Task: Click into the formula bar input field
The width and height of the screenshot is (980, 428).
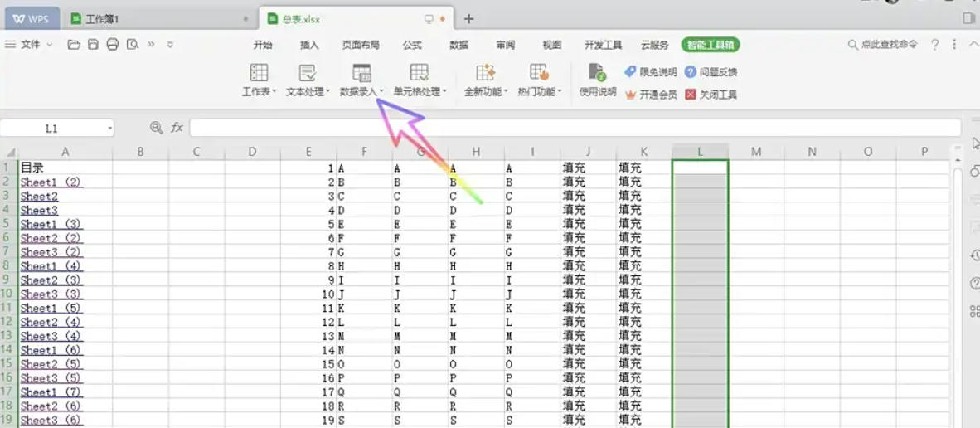Action: (572, 128)
